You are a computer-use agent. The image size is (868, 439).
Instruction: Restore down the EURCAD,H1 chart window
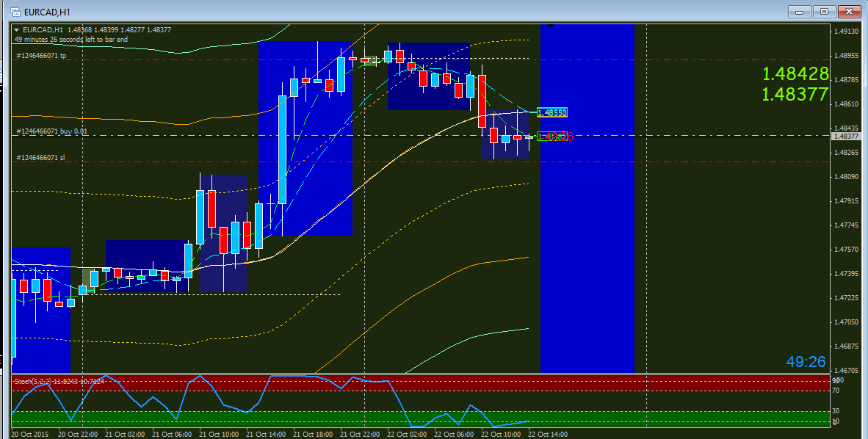[x=824, y=12]
